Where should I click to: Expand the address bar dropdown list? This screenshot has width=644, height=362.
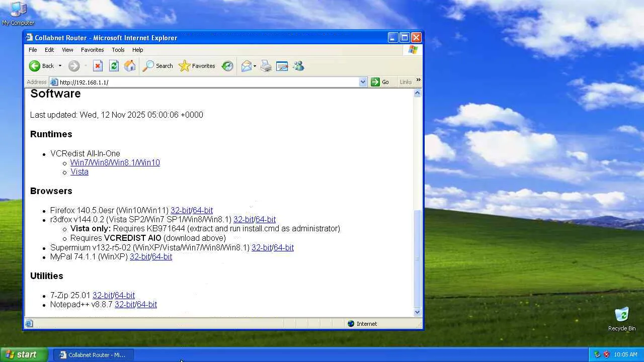tap(363, 82)
